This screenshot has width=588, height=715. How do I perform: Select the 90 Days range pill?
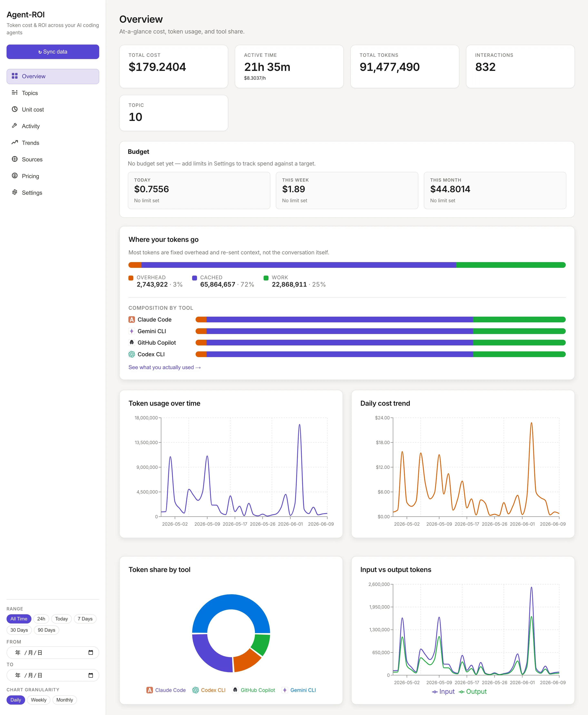coord(46,630)
